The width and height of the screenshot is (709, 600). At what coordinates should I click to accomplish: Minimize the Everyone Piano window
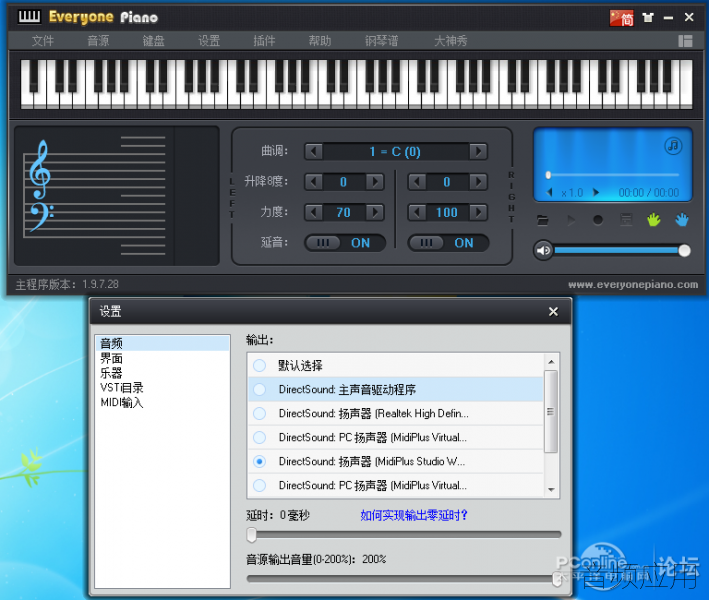click(x=668, y=18)
